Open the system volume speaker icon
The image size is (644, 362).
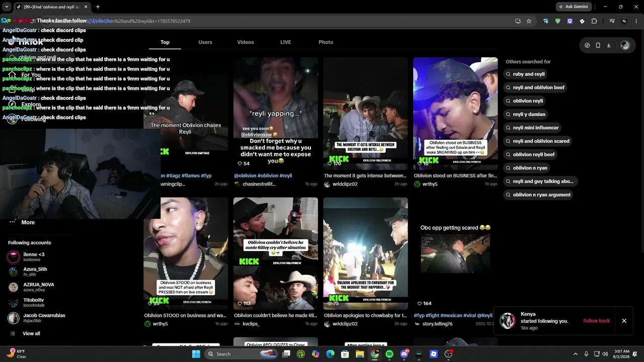605,354
